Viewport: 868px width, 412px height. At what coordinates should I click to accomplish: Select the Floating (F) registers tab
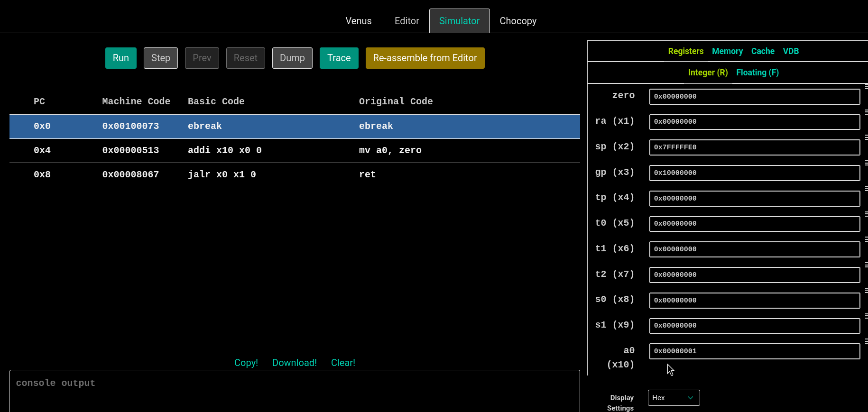pos(757,73)
